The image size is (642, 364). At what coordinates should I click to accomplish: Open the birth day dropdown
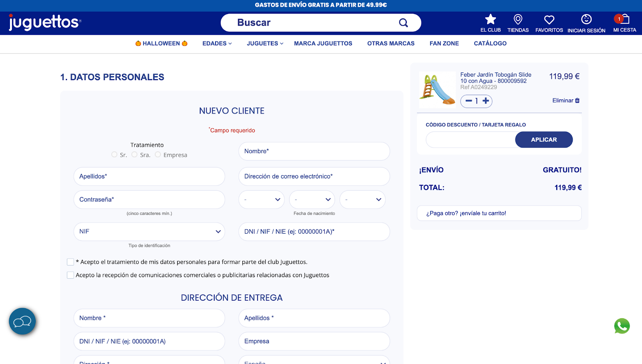point(262,200)
